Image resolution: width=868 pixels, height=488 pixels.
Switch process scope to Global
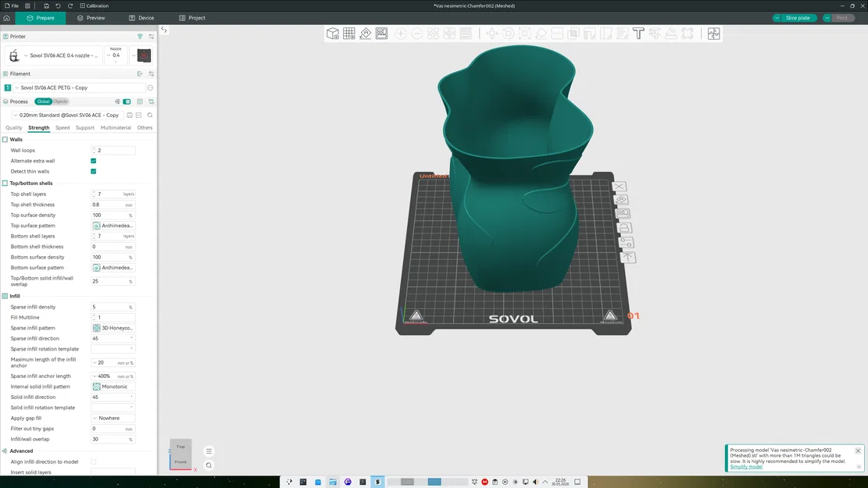[x=43, y=102]
